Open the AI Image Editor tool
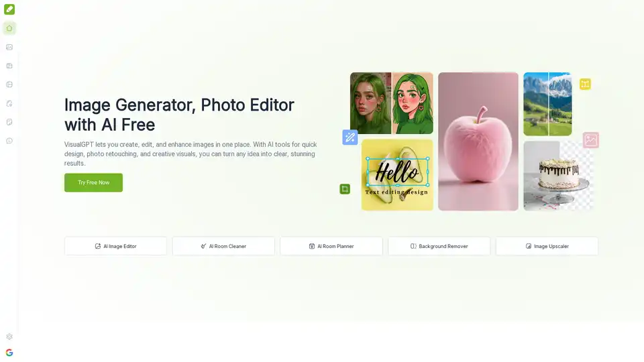644x362 pixels. (115, 246)
